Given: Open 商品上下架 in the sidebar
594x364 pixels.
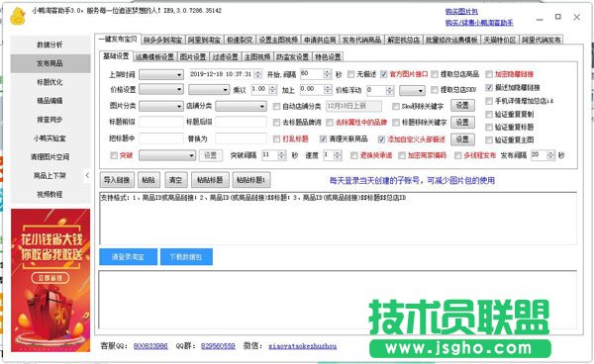Looking at the screenshot, I should coord(50,175).
